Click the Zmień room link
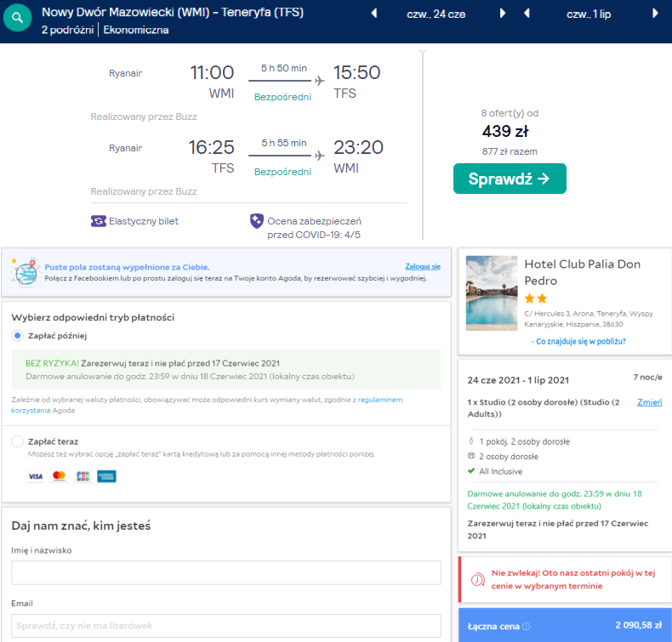Screen dimensions: 672x642 click(649, 402)
